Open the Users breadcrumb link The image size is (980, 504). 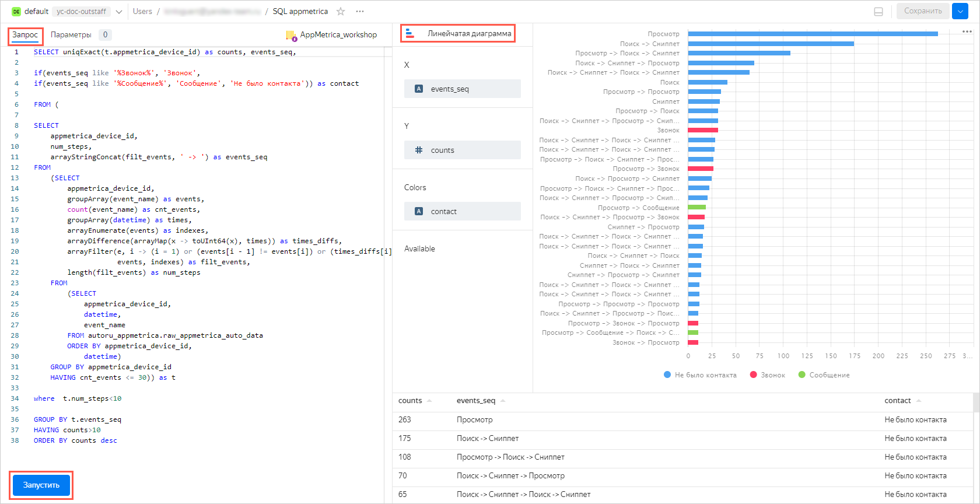pyautogui.click(x=142, y=12)
